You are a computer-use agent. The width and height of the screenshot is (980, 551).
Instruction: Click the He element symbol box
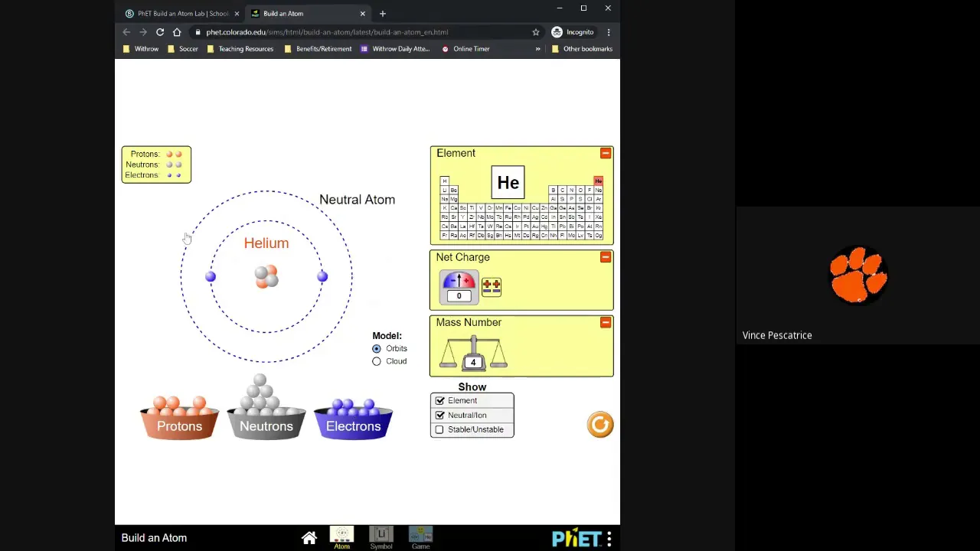(508, 183)
